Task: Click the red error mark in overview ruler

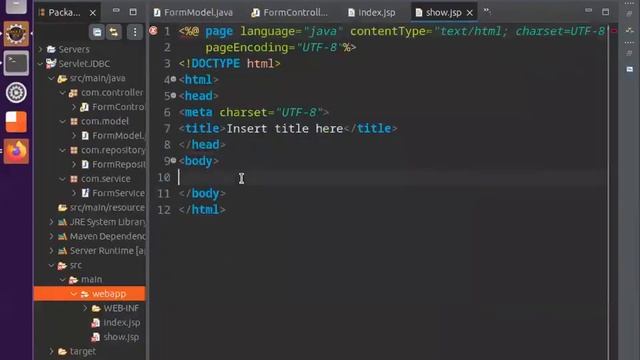Action: pyautogui.click(x=613, y=31)
